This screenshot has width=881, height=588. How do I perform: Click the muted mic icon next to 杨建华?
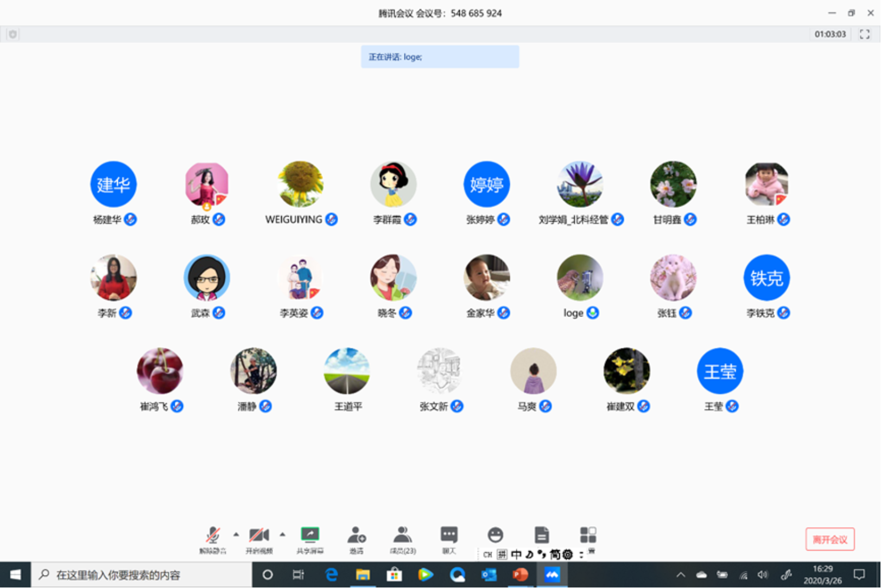click(x=130, y=219)
